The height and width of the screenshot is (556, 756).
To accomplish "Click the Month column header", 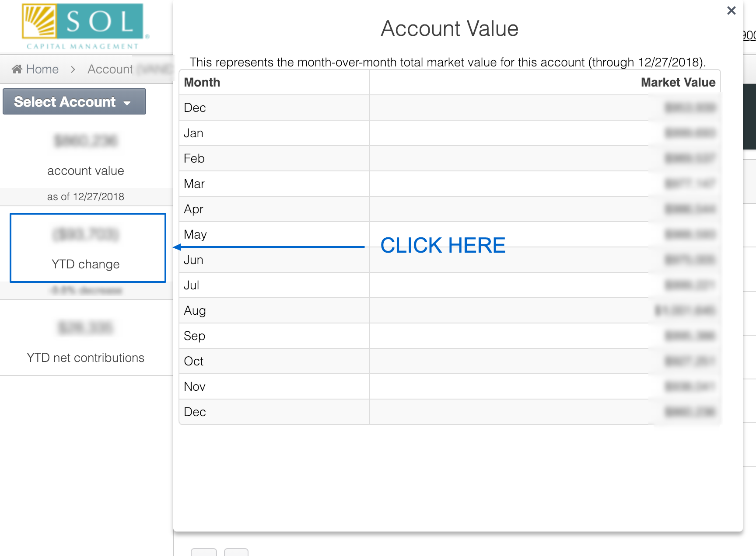I will [202, 82].
